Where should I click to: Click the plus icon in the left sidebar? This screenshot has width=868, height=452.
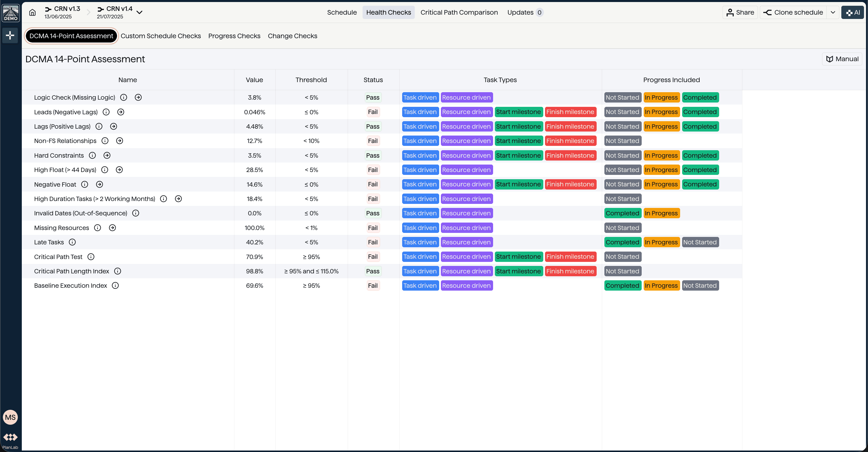(x=10, y=35)
